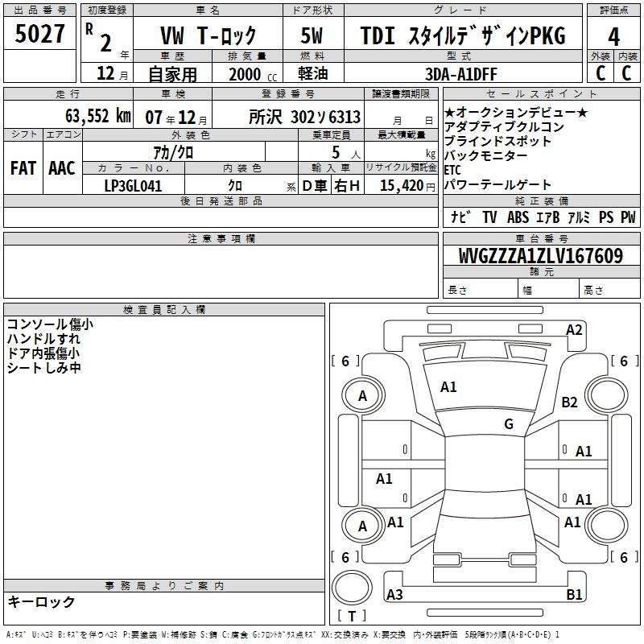
Task: Select the exterior color アカ/クロ
Action: (173, 153)
